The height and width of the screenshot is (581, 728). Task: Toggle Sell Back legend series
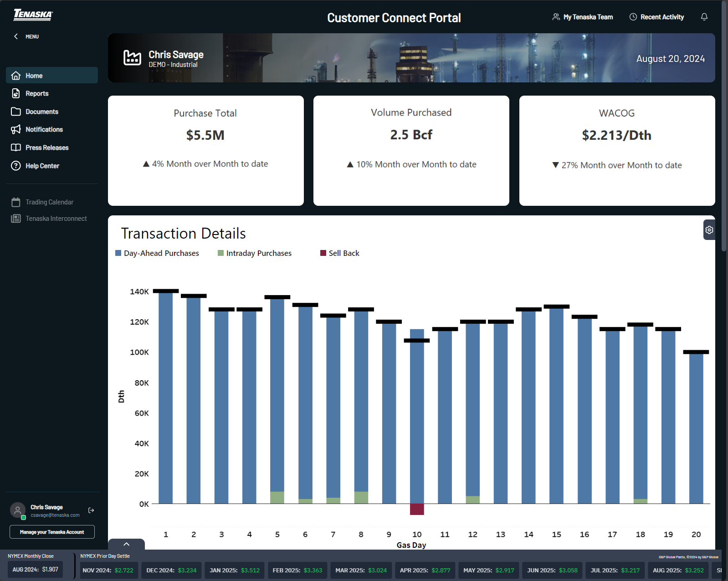tap(340, 253)
